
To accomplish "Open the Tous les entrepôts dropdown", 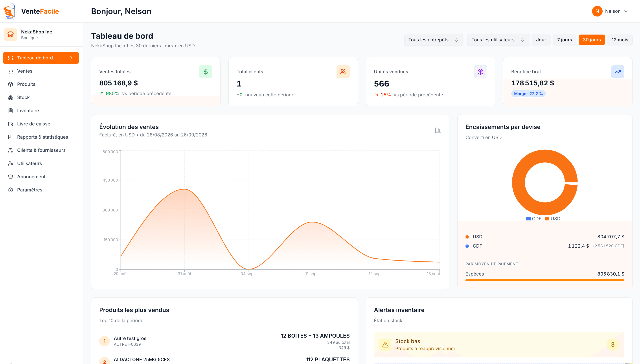I will (x=434, y=40).
